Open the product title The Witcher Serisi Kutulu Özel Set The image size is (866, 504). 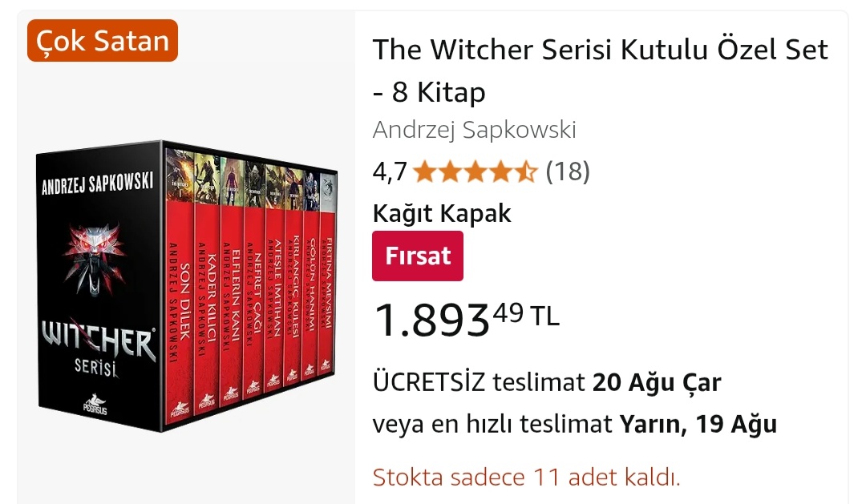point(601,70)
